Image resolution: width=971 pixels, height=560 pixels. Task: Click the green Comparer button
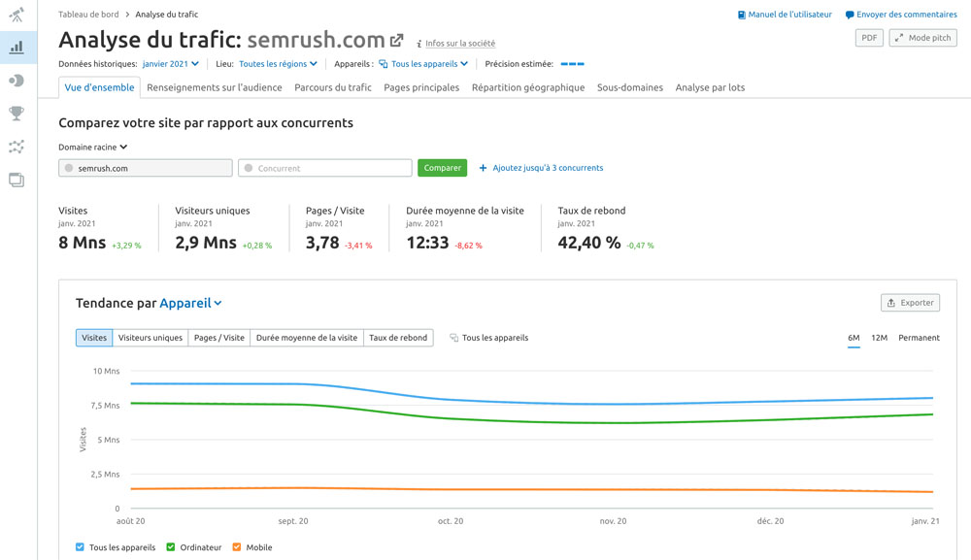tap(442, 168)
